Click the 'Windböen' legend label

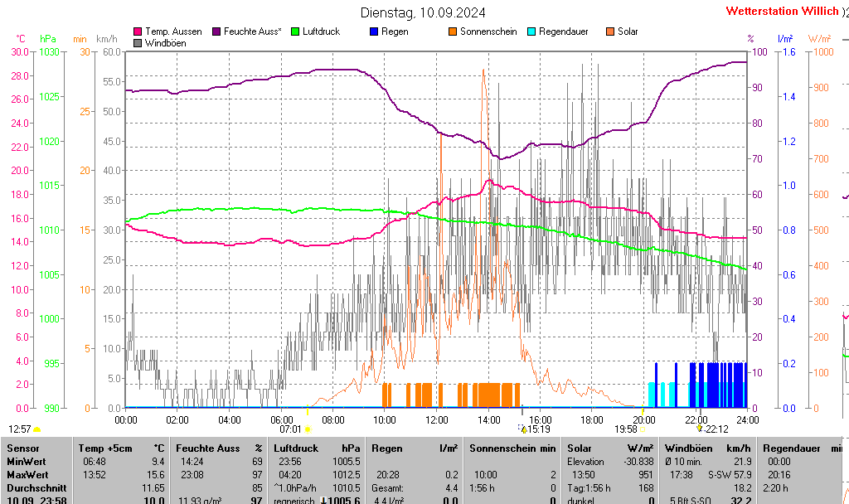(166, 43)
